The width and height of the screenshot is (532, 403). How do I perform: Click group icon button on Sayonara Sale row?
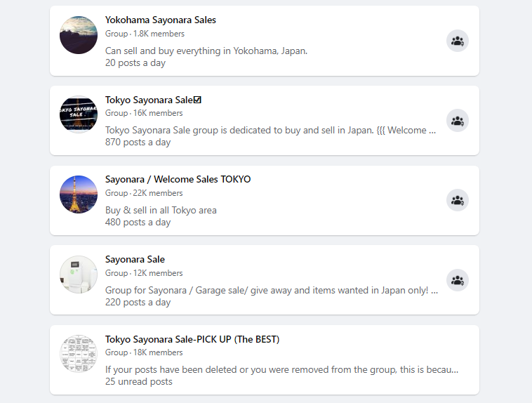coord(458,280)
